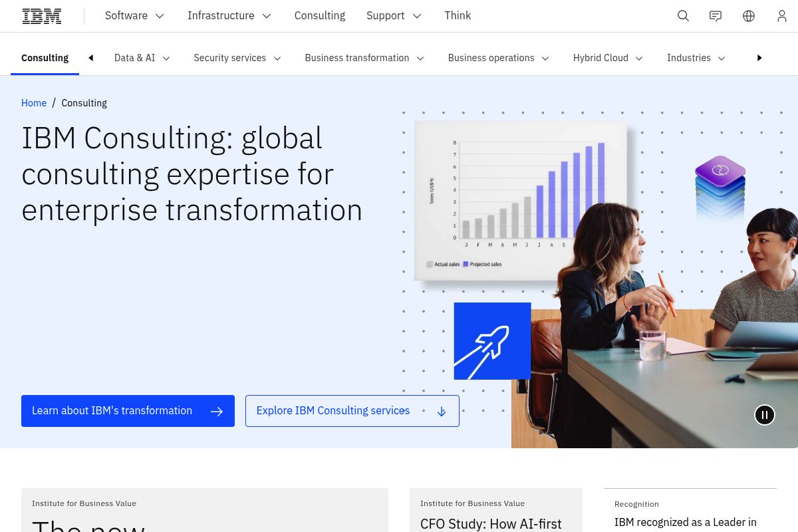Expand the Business operations dropdown
Viewport: 798px width, 532px height.
click(x=499, y=58)
